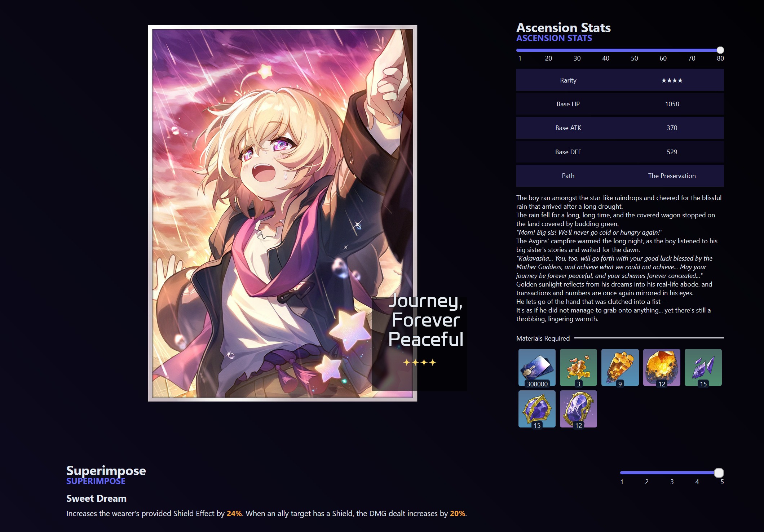764x532 pixels.
Task: Select superimpose level 3 on the slider
Action: (672, 473)
